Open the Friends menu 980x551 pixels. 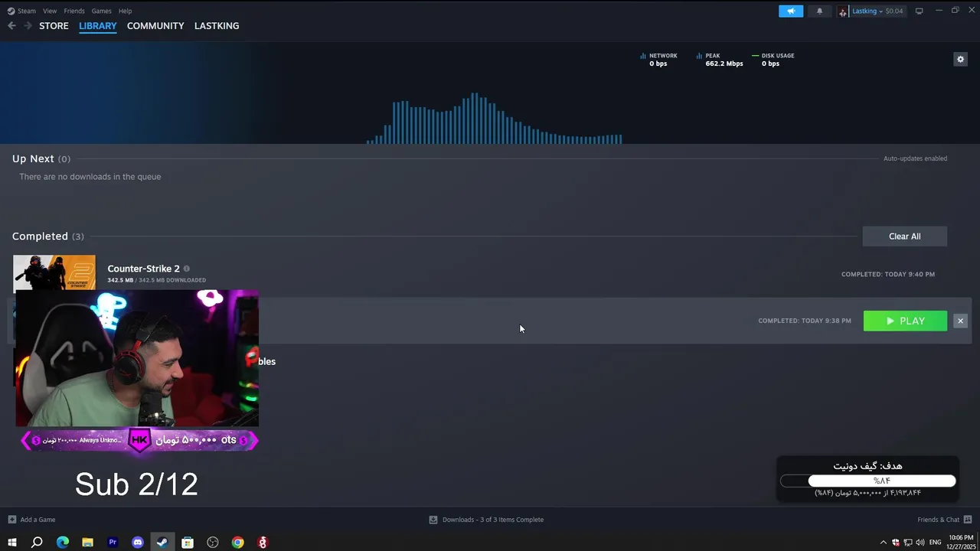click(74, 11)
